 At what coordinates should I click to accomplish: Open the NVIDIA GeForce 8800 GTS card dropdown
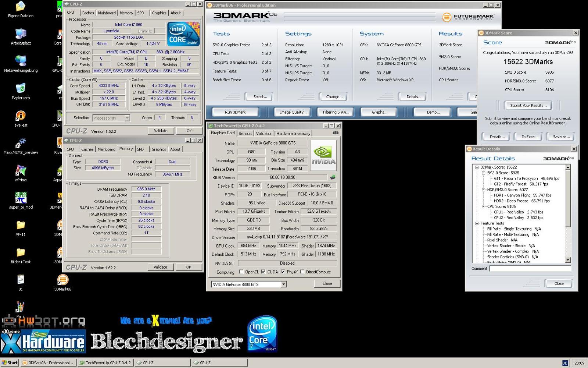point(284,284)
